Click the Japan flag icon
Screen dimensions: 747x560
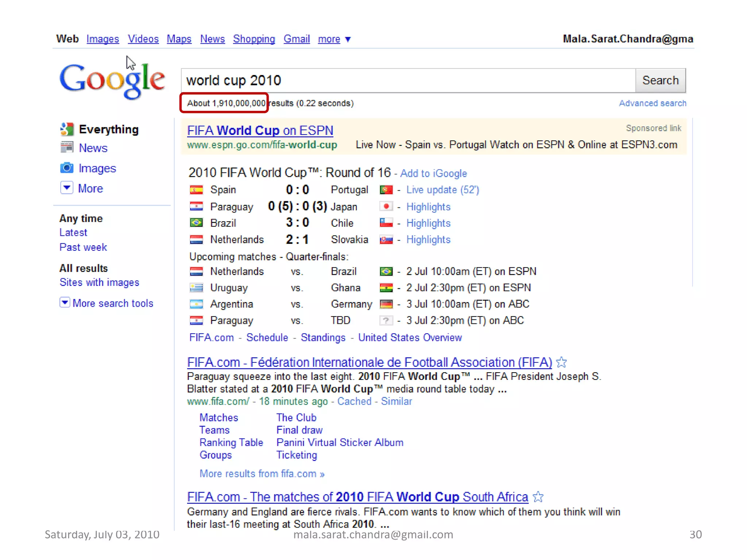click(x=386, y=206)
